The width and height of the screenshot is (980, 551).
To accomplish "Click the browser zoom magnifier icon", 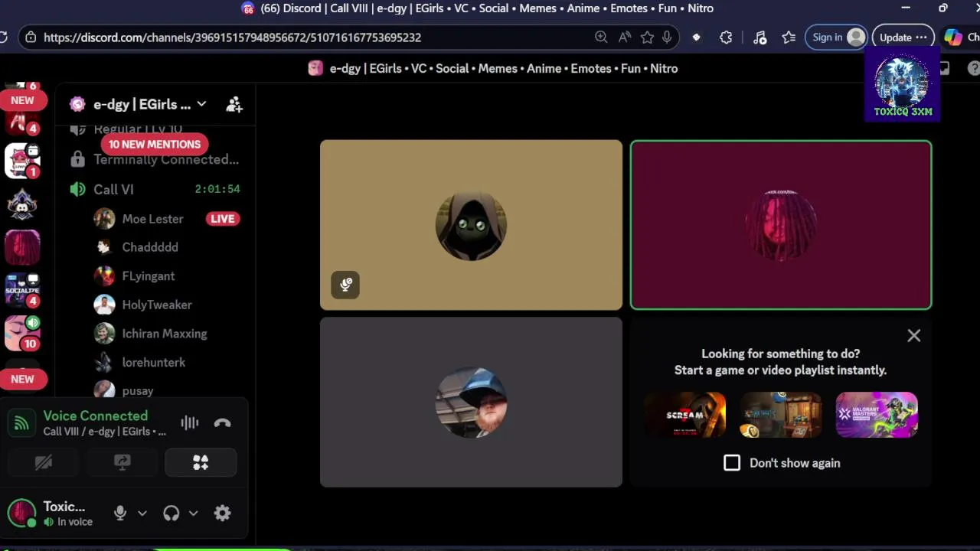I will tap(601, 37).
